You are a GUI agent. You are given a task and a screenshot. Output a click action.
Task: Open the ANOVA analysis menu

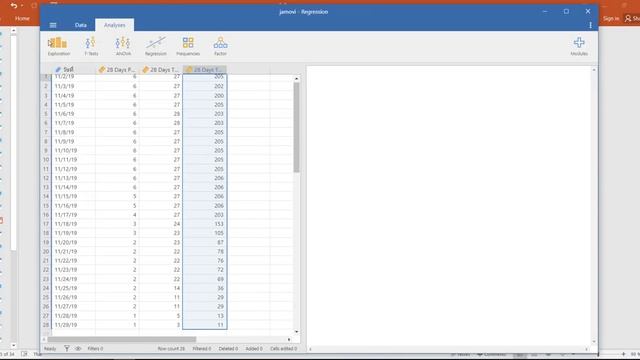point(123,46)
